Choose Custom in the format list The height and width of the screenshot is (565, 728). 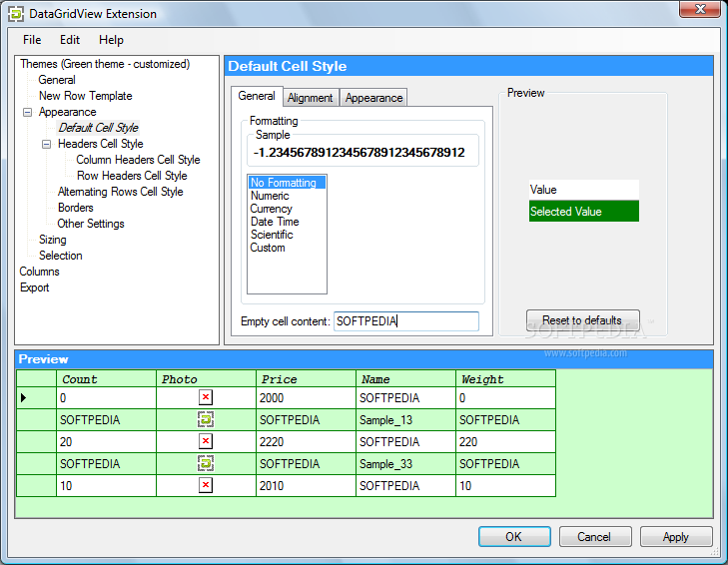[287, 248]
